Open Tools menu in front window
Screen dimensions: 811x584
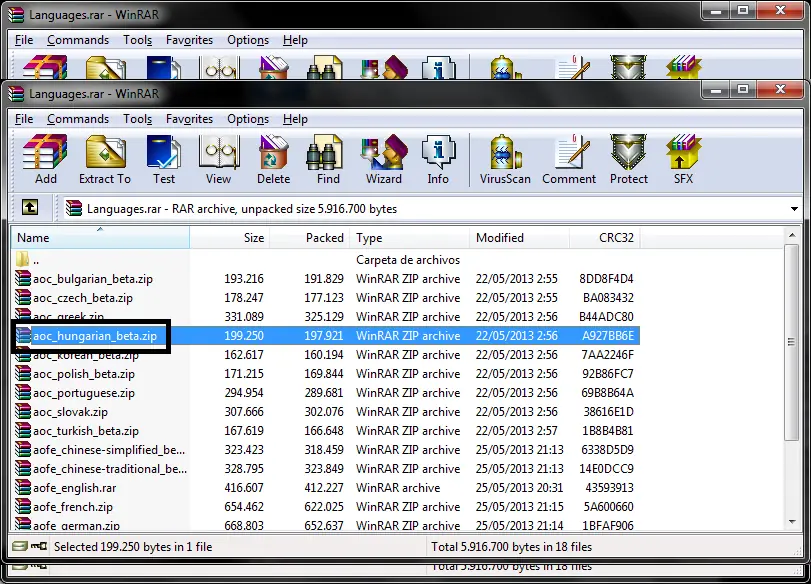coord(138,119)
